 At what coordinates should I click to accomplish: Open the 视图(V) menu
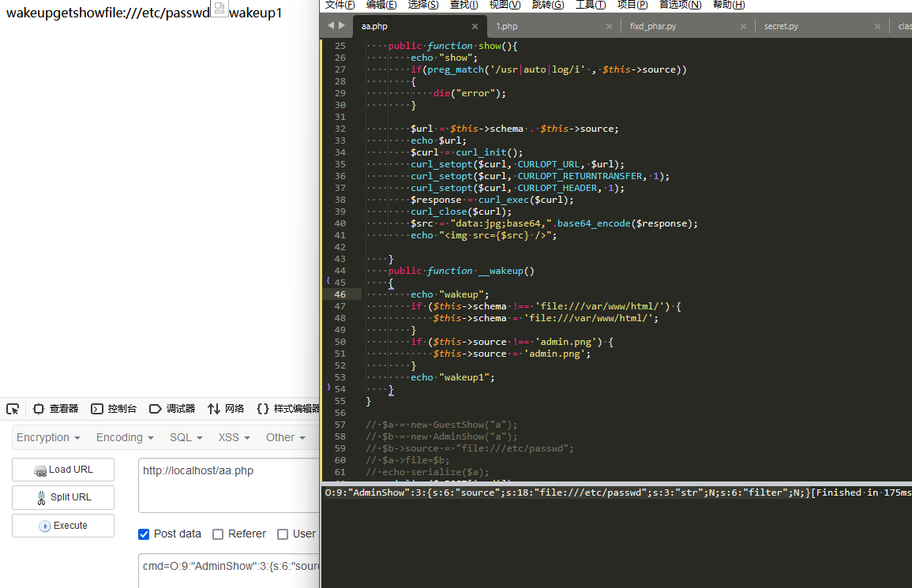coord(505,5)
